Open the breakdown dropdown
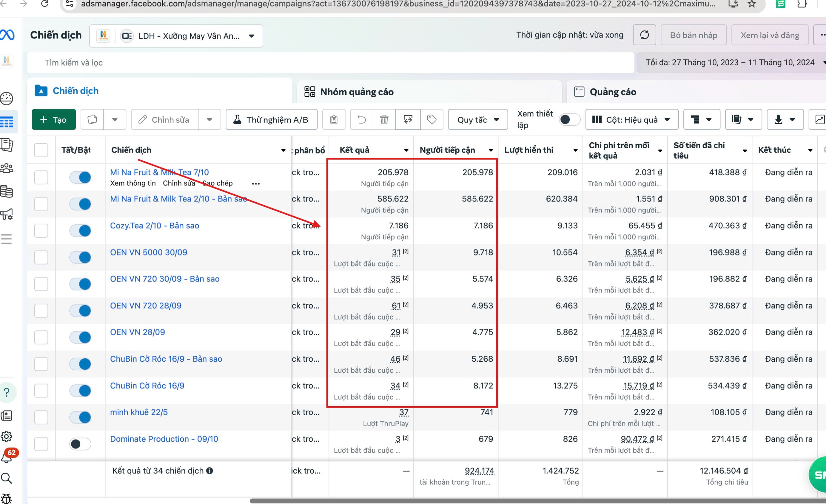The height and width of the screenshot is (504, 826). pos(702,119)
